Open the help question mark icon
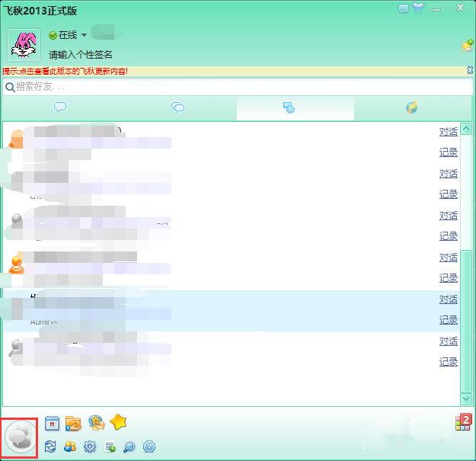The height and width of the screenshot is (461, 476). tap(149, 447)
